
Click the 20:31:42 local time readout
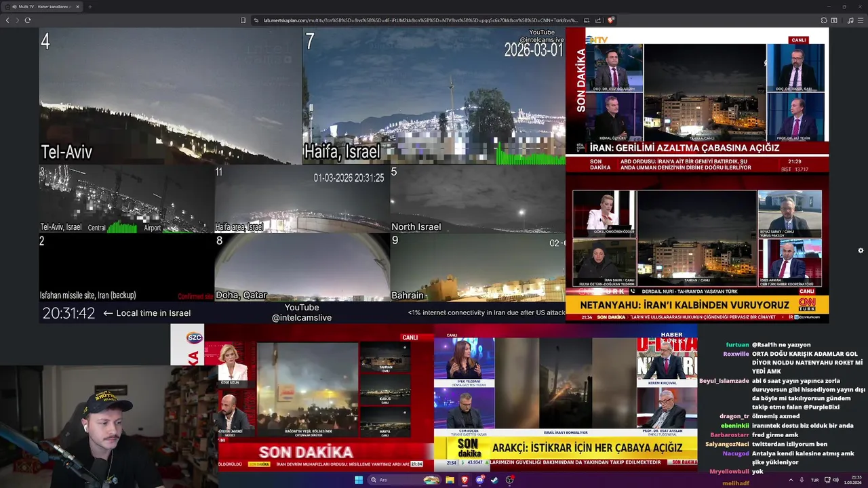69,313
